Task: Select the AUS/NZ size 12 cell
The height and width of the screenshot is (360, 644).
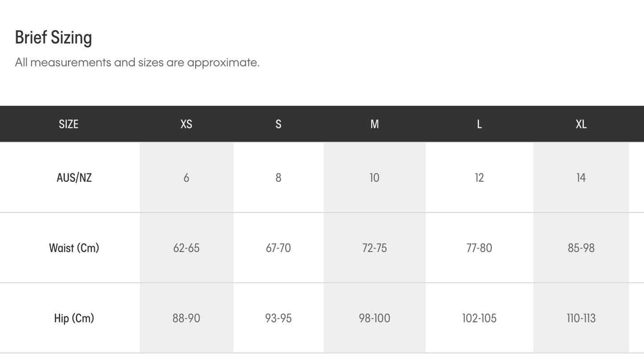Action: (x=479, y=178)
